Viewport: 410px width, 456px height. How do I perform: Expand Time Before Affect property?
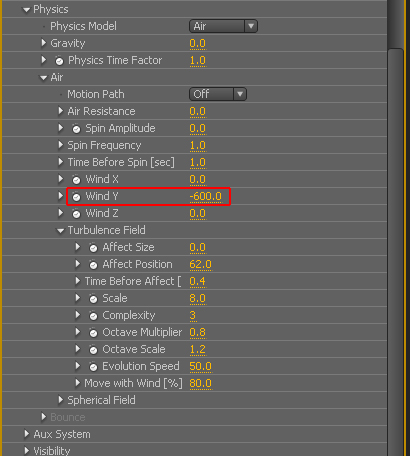[77, 281]
